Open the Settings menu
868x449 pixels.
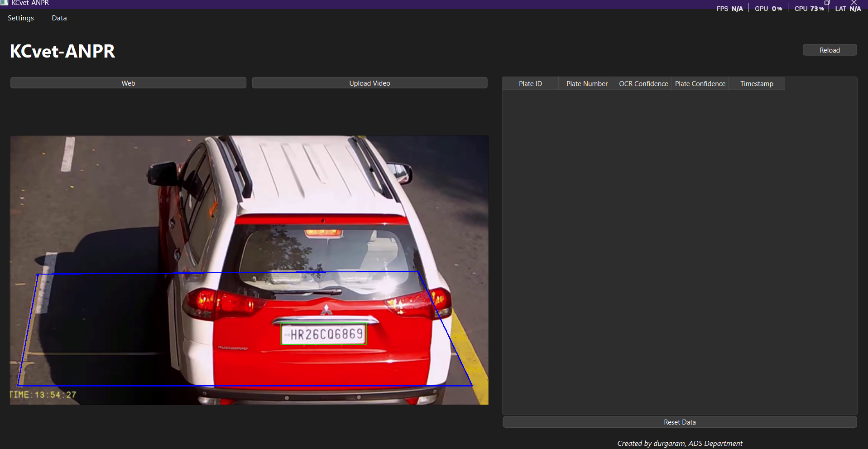point(20,18)
